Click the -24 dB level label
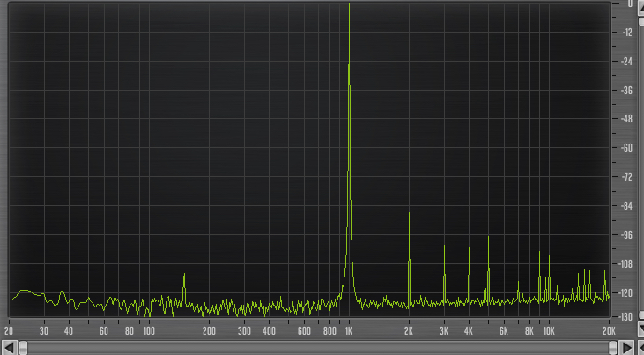 coord(627,62)
